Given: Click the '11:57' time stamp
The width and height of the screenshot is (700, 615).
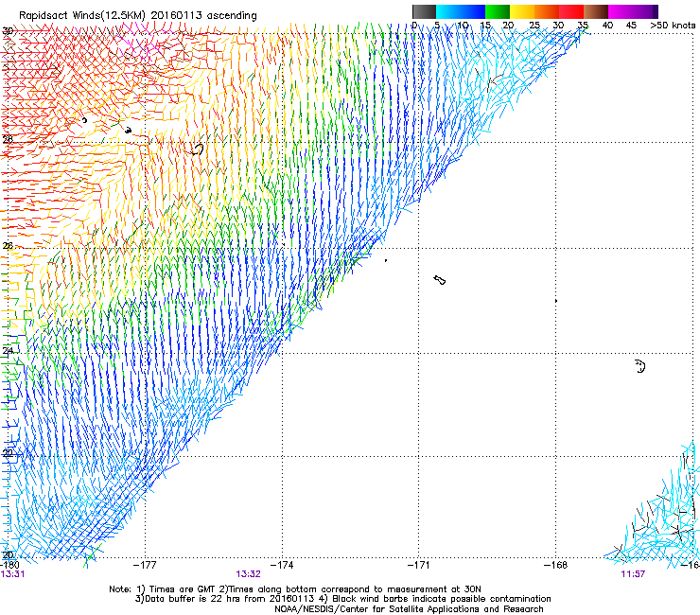Looking at the screenshot, I should 633,574.
